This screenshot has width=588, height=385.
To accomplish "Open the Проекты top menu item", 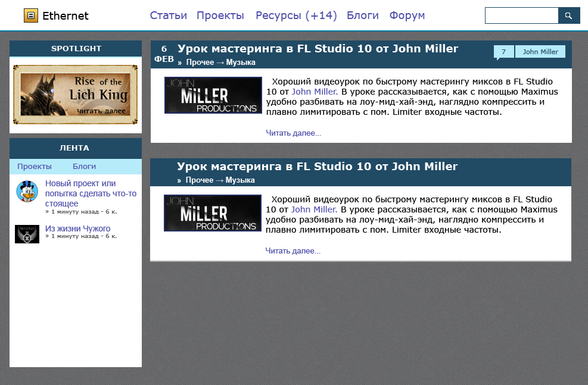I will [220, 15].
